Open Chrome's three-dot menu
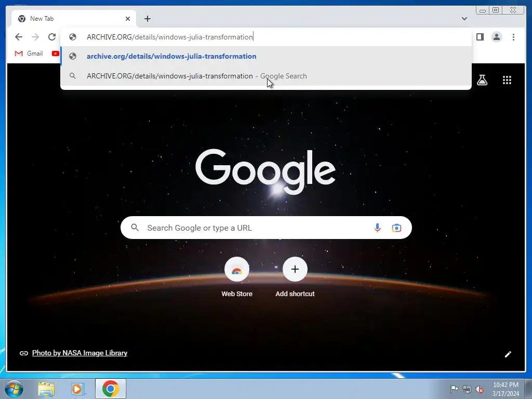532x399 pixels. pyautogui.click(x=513, y=37)
